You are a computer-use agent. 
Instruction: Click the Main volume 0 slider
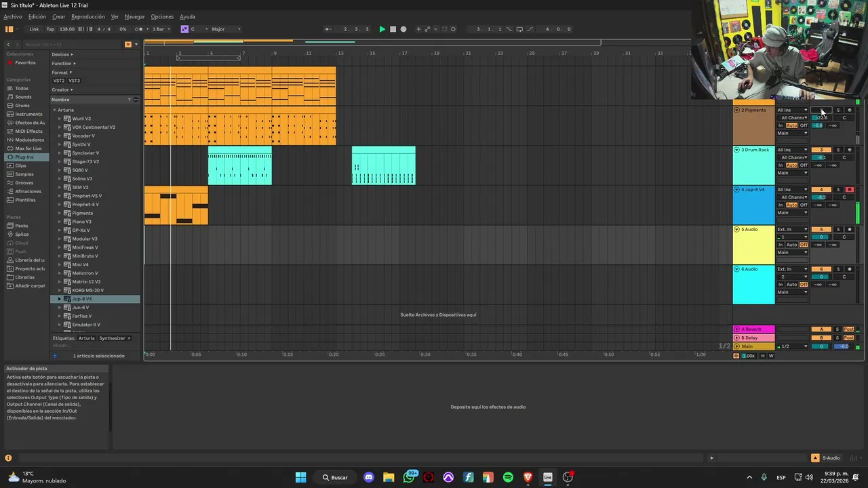pyautogui.click(x=821, y=346)
